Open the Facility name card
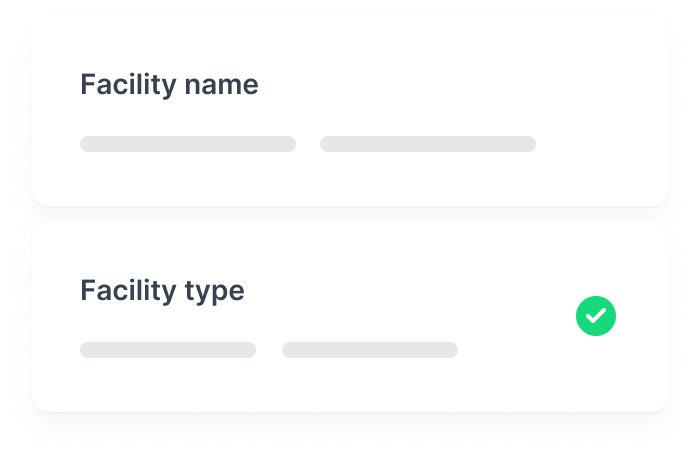 [350, 112]
